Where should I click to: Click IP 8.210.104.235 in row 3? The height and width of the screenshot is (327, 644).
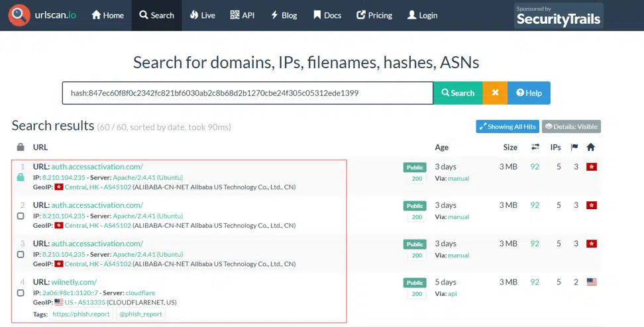point(64,255)
